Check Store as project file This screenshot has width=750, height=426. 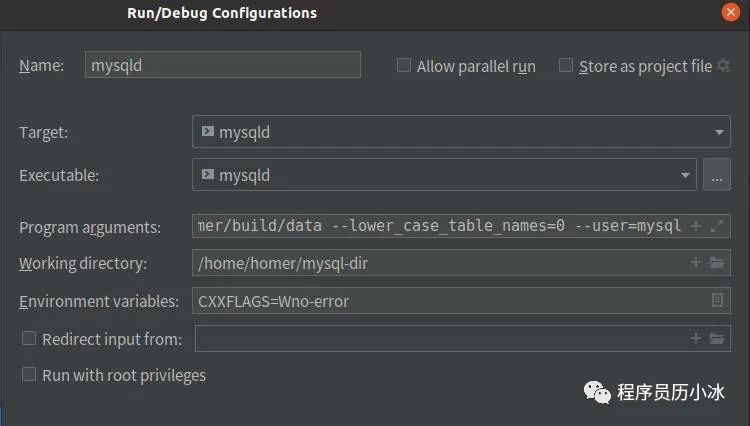tap(566, 65)
